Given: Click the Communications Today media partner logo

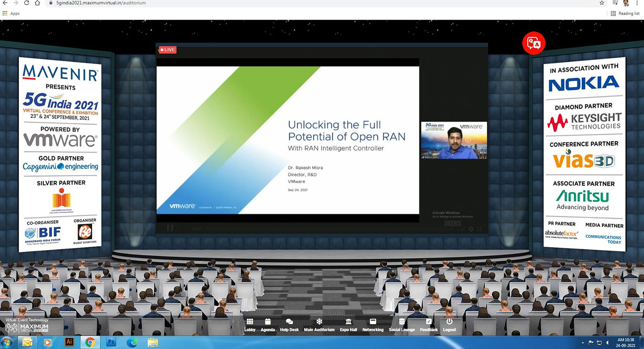Looking at the screenshot, I should pos(603,239).
